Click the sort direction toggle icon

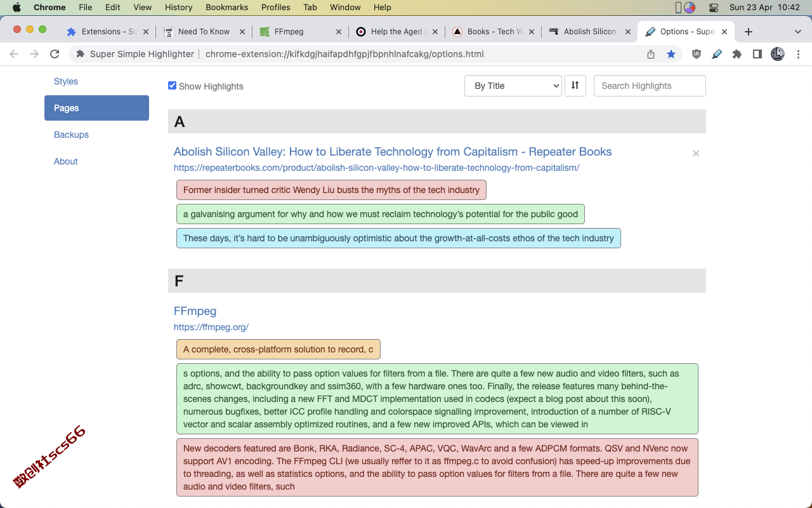pyautogui.click(x=575, y=86)
